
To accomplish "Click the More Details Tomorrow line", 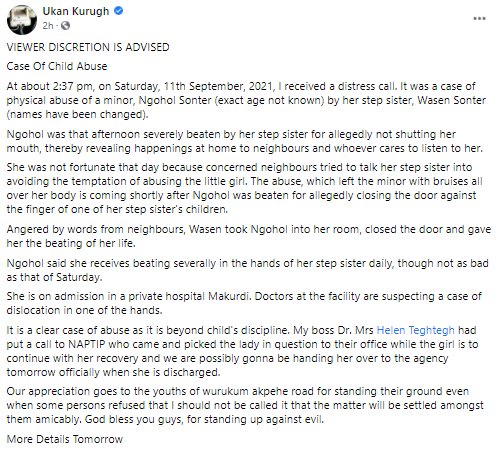I will click(x=65, y=439).
